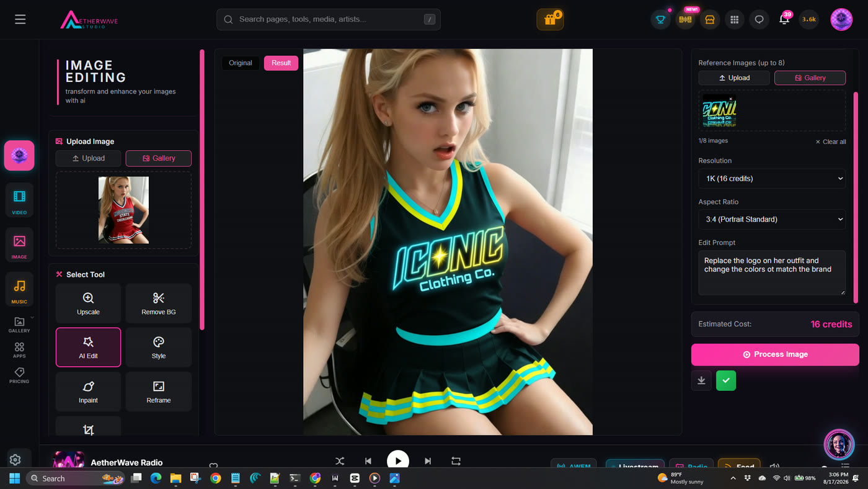Toggle shuffle in the radio player
Image resolution: width=868 pixels, height=489 pixels.
340,461
